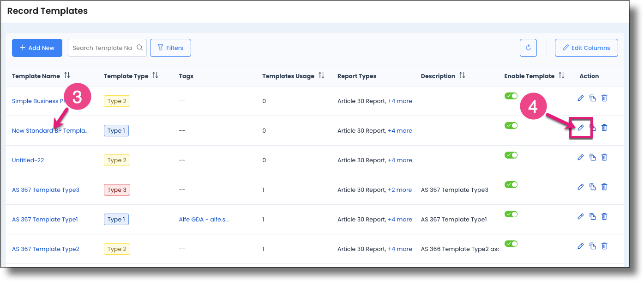Switch off AS 367 Template Type2
Viewport: 644px width, 282px height.
click(511, 244)
